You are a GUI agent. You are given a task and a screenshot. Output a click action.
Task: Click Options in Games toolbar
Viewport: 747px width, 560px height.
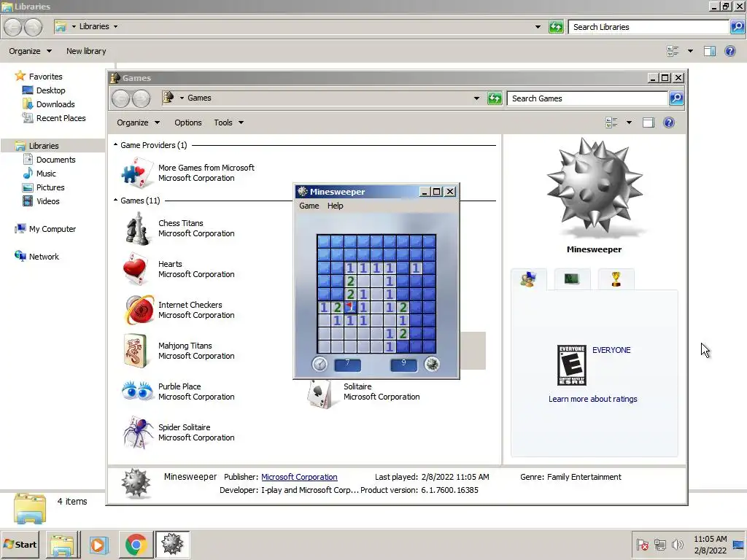tap(187, 122)
